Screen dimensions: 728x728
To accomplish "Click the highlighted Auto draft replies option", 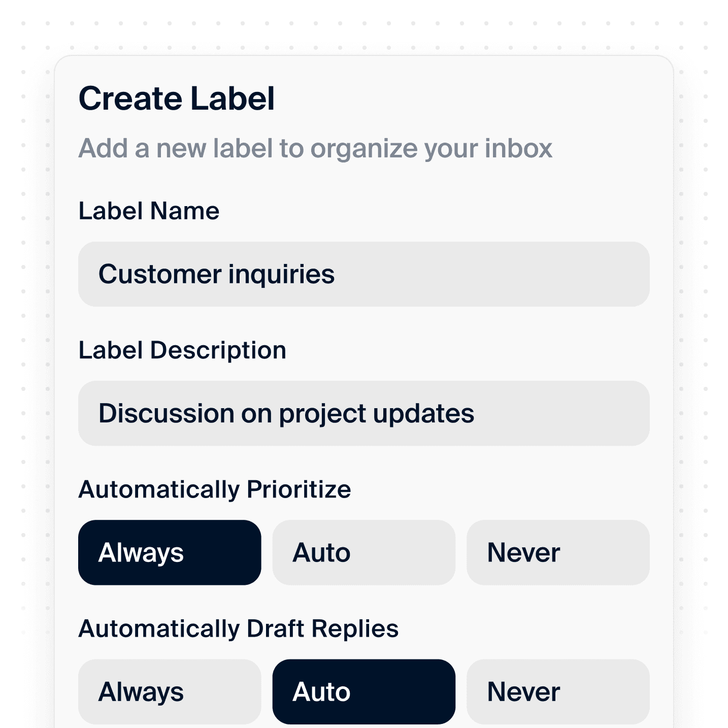I will (x=363, y=691).
